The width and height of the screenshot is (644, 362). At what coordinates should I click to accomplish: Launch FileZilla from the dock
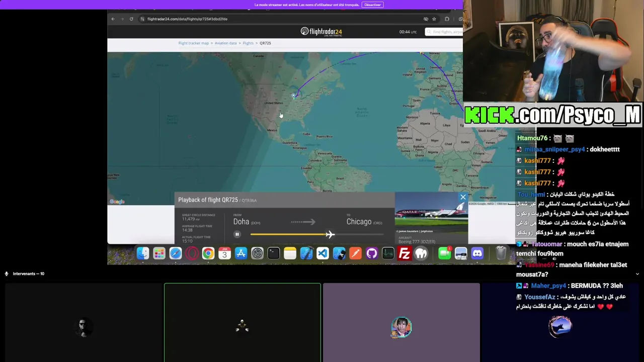405,253
